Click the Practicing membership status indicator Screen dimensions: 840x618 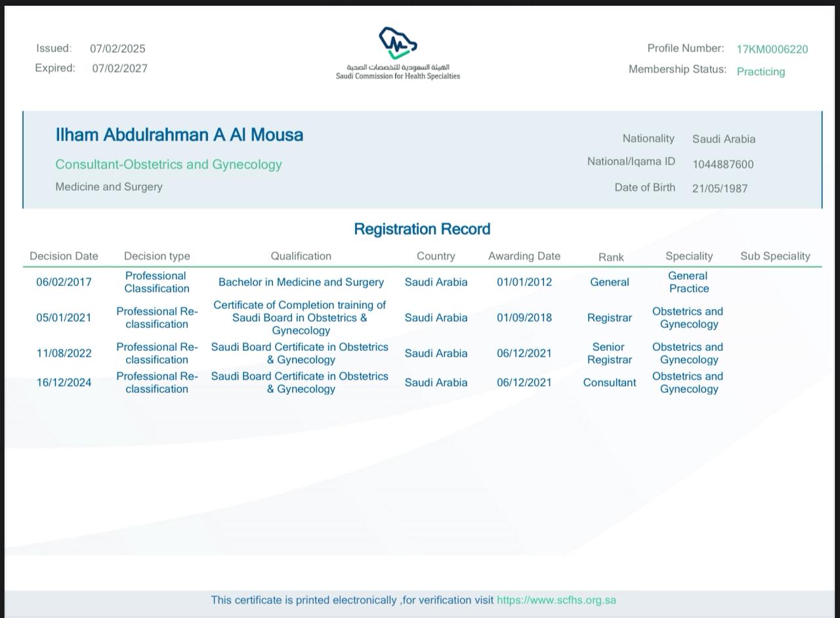point(761,72)
